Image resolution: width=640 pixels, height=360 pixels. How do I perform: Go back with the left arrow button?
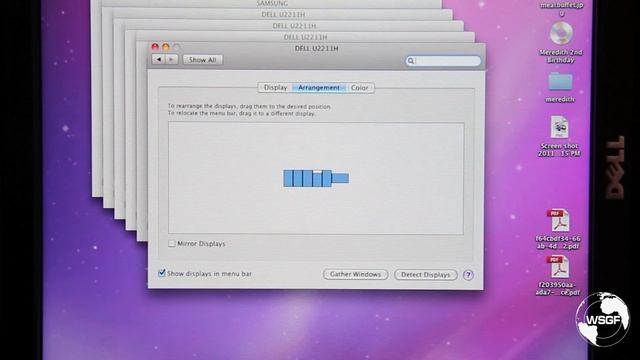click(x=158, y=60)
